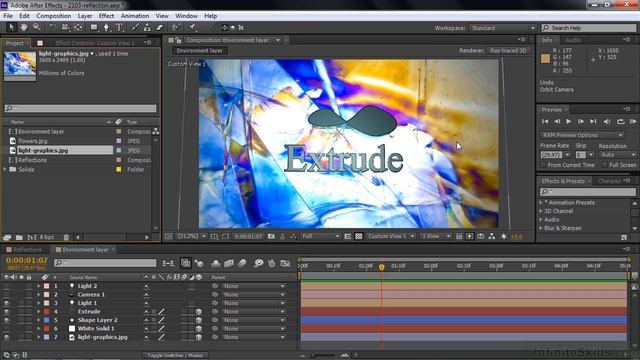Screen dimensions: 640x360
Task: Create new composition icon in Project panel
Action: [32, 237]
